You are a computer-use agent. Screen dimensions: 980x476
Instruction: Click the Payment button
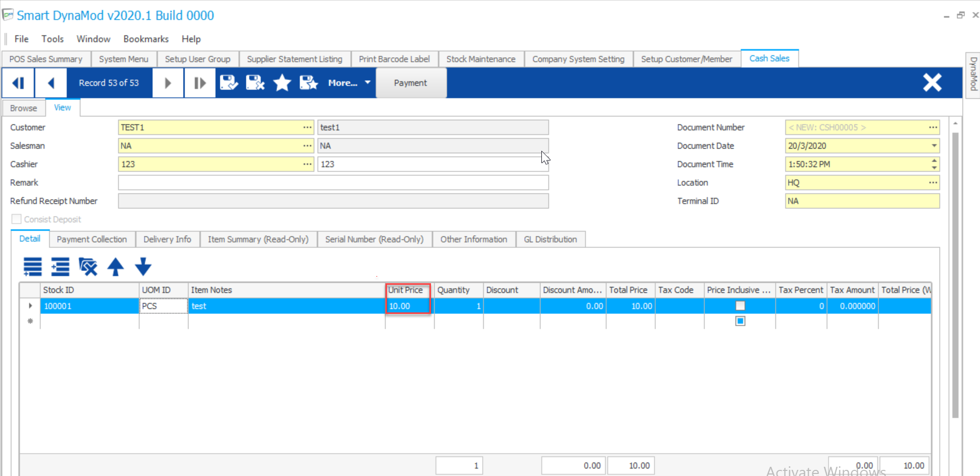(x=411, y=83)
